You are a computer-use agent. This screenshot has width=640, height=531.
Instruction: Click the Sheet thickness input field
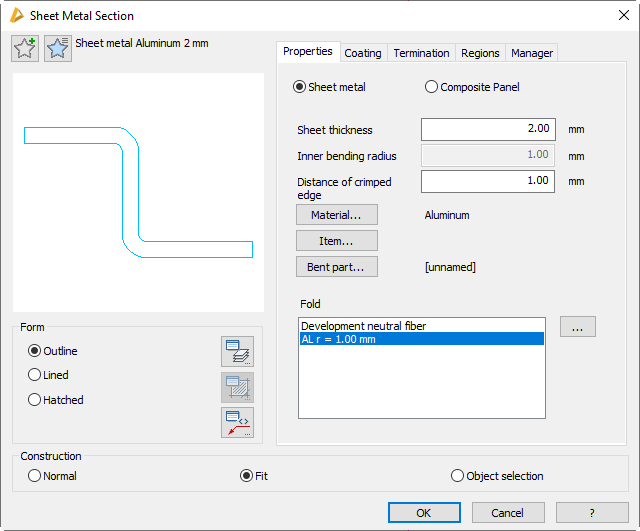[x=487, y=129]
